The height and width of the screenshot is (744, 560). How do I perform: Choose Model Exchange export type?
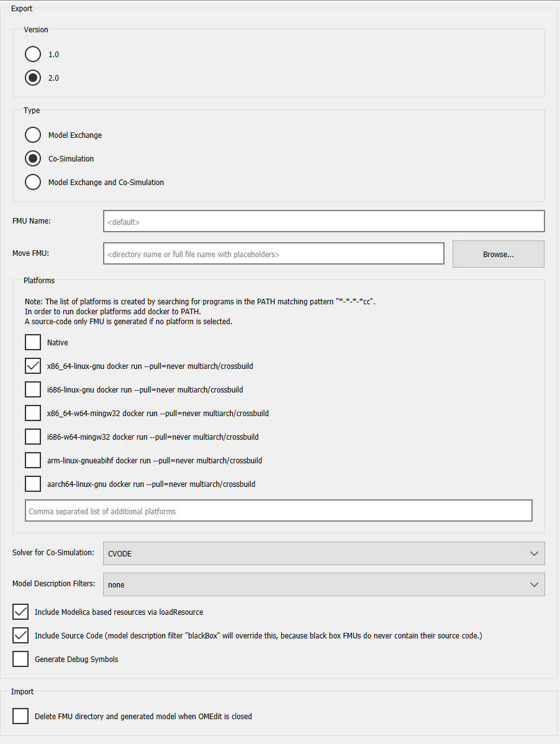pyautogui.click(x=32, y=135)
